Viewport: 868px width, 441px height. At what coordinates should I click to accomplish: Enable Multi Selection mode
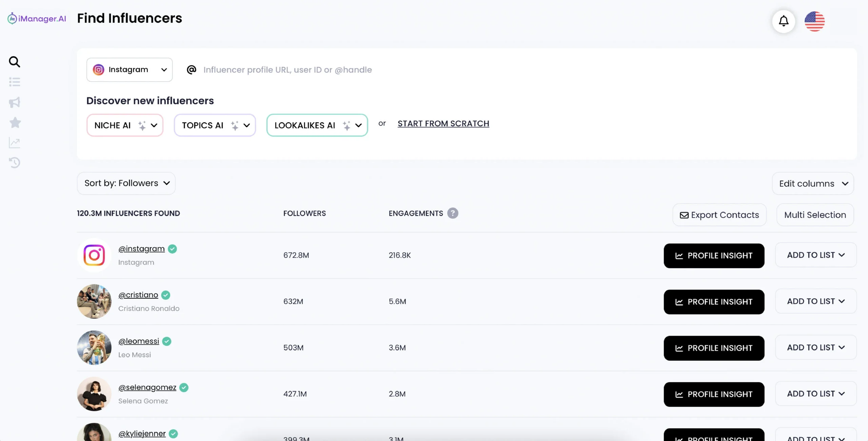(x=815, y=215)
